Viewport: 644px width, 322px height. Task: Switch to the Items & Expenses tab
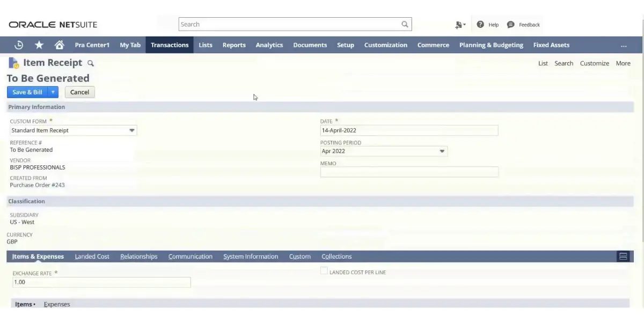tap(38, 257)
